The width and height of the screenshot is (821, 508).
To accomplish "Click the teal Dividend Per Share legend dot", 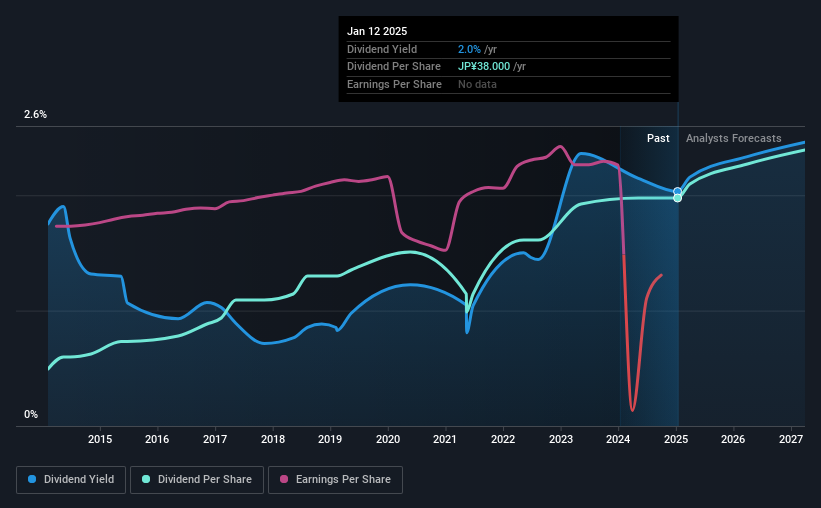I will (x=146, y=479).
